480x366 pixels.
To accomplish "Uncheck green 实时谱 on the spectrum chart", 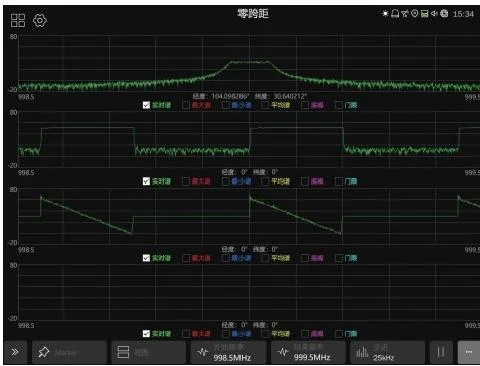I will coord(146,105).
